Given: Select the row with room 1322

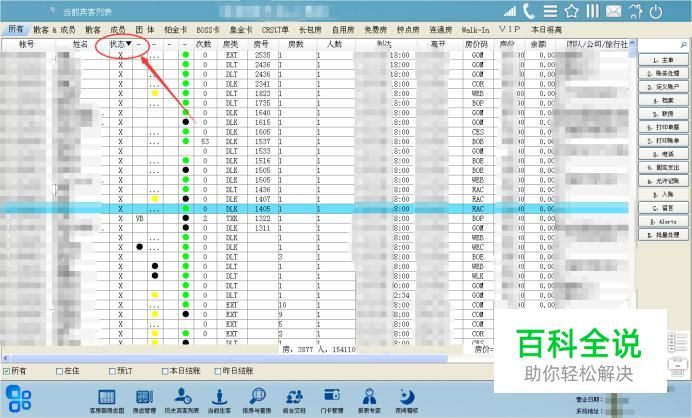Looking at the screenshot, I should pos(314,218).
